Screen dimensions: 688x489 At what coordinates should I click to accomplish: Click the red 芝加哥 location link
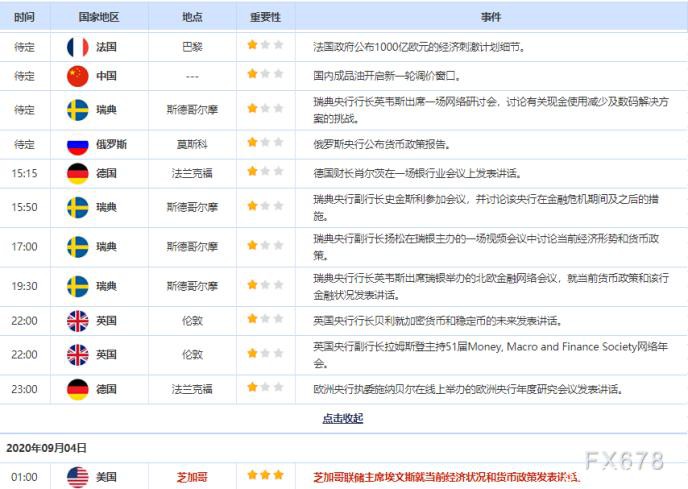192,477
